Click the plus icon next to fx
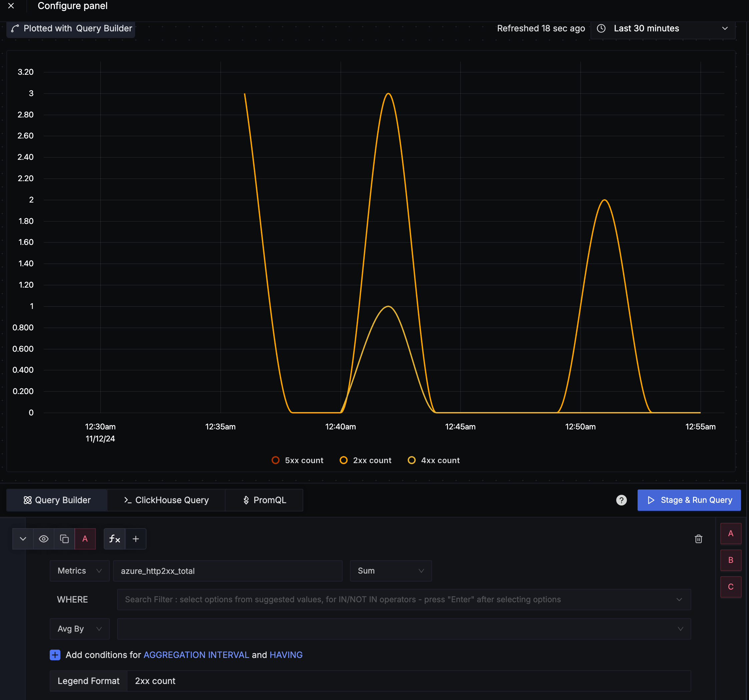The width and height of the screenshot is (749, 700). pos(136,539)
